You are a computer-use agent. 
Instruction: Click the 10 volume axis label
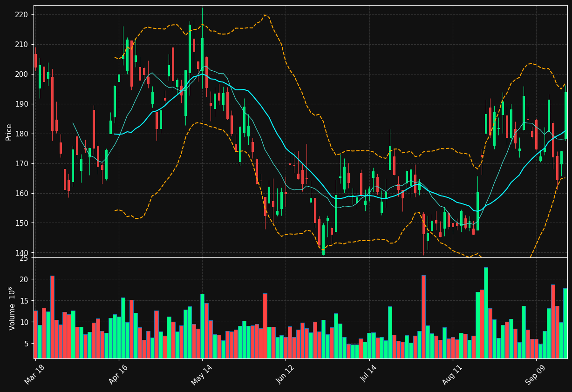(24, 322)
